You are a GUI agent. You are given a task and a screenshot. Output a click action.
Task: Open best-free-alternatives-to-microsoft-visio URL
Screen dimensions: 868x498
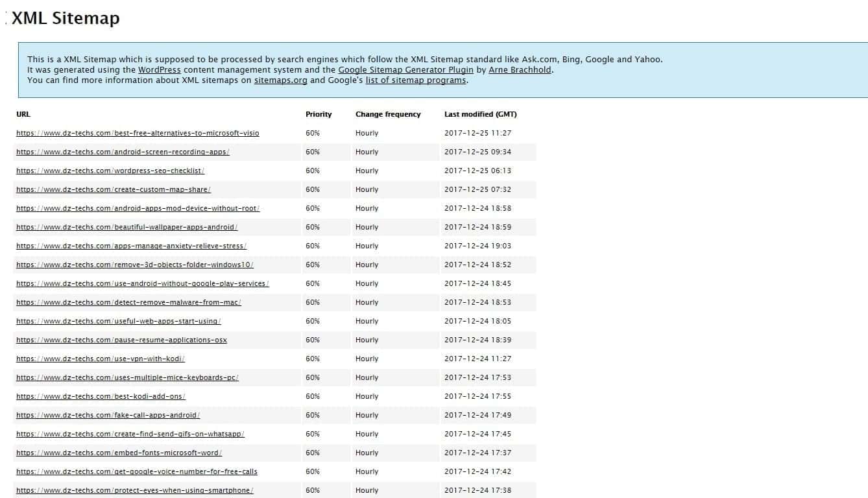click(x=138, y=133)
